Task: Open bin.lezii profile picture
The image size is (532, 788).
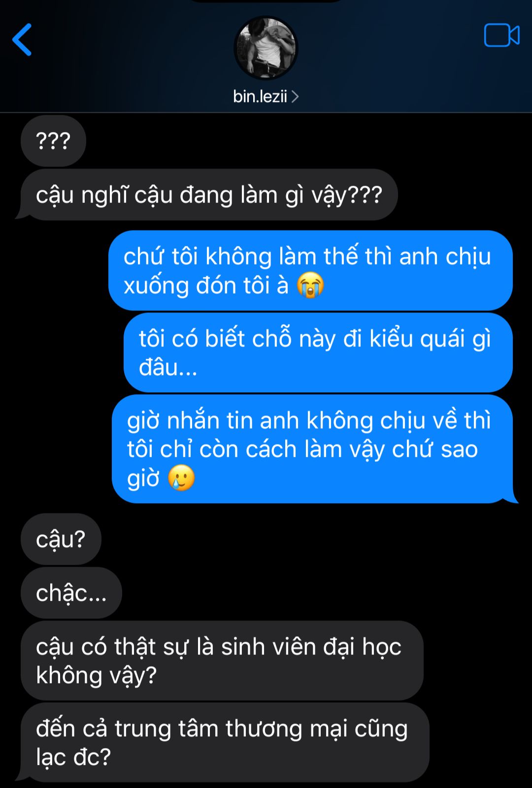Action: tap(266, 48)
